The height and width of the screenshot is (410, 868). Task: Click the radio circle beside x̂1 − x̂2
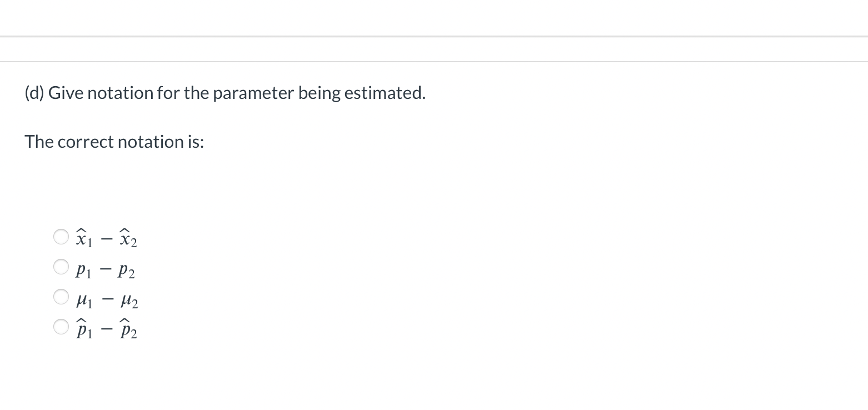point(61,237)
